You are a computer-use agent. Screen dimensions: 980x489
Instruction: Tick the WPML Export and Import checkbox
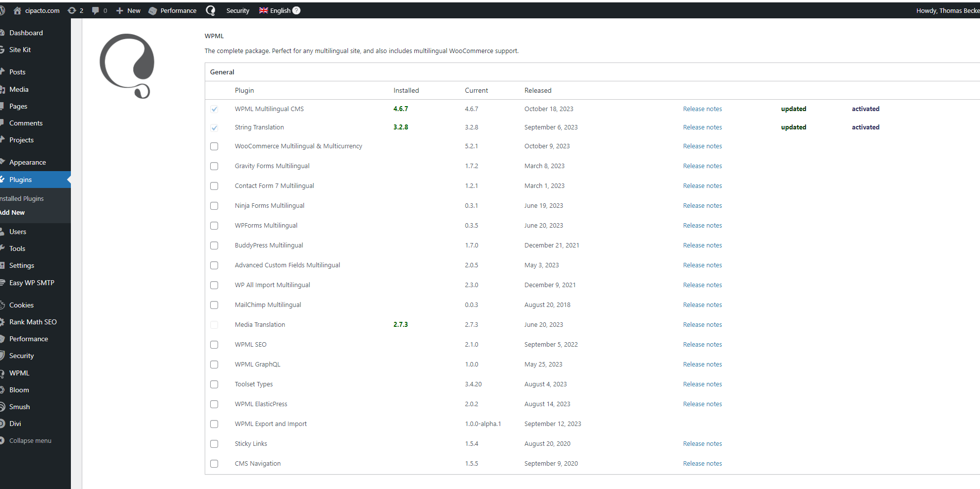click(214, 424)
